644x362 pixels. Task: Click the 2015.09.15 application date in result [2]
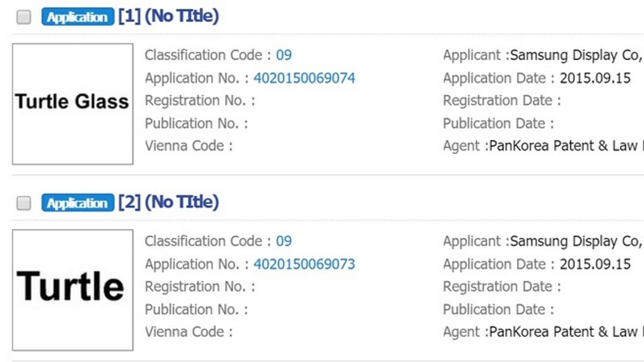595,264
